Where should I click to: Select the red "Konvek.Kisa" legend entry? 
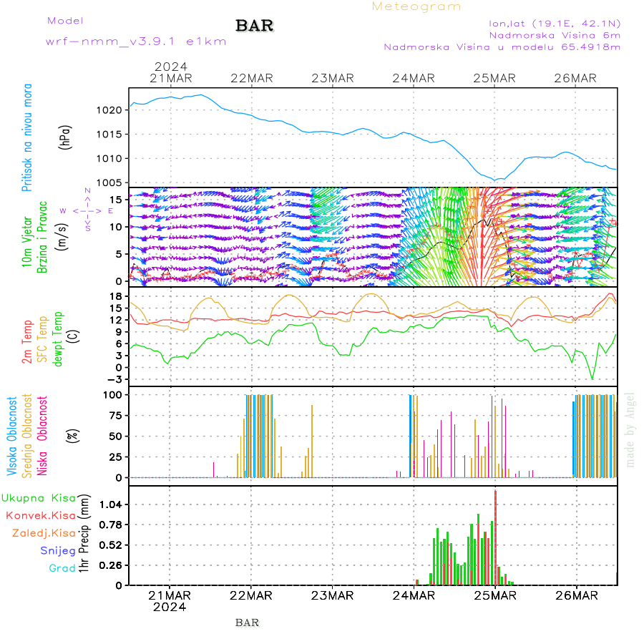click(x=41, y=516)
